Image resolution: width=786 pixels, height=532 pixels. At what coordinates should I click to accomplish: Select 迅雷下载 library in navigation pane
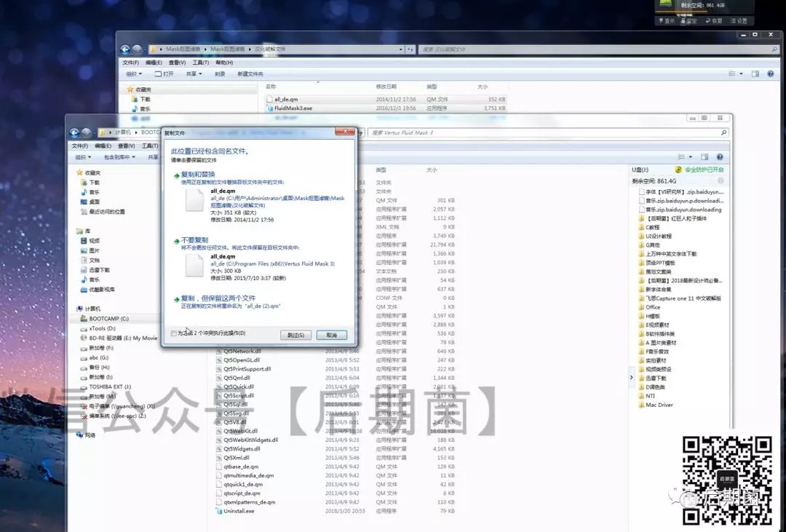(99, 270)
